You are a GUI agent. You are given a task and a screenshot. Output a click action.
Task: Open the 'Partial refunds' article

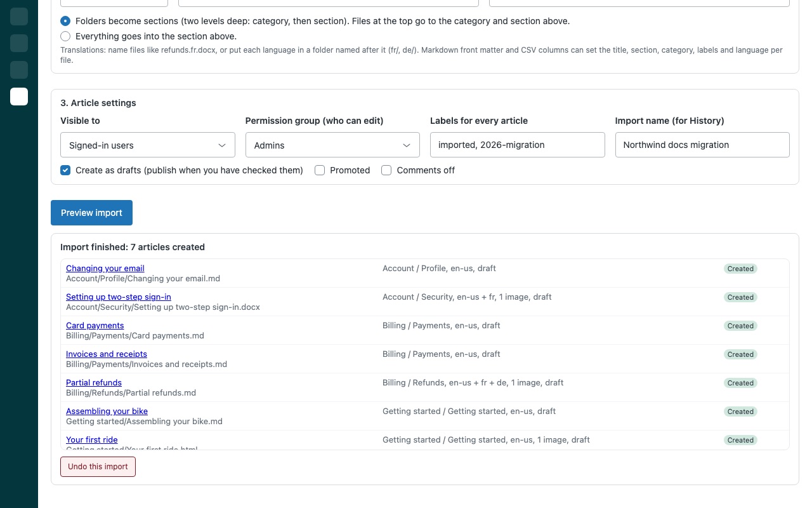pos(94,382)
